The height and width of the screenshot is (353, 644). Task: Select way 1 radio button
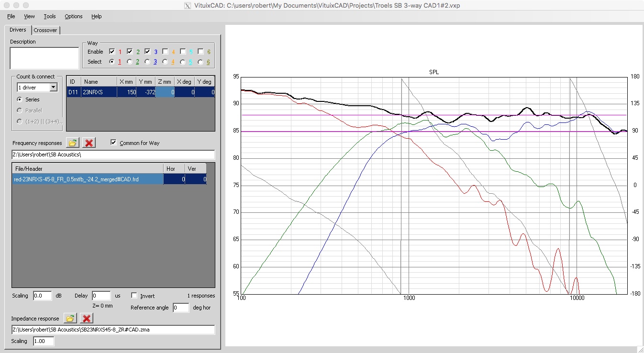click(x=112, y=62)
